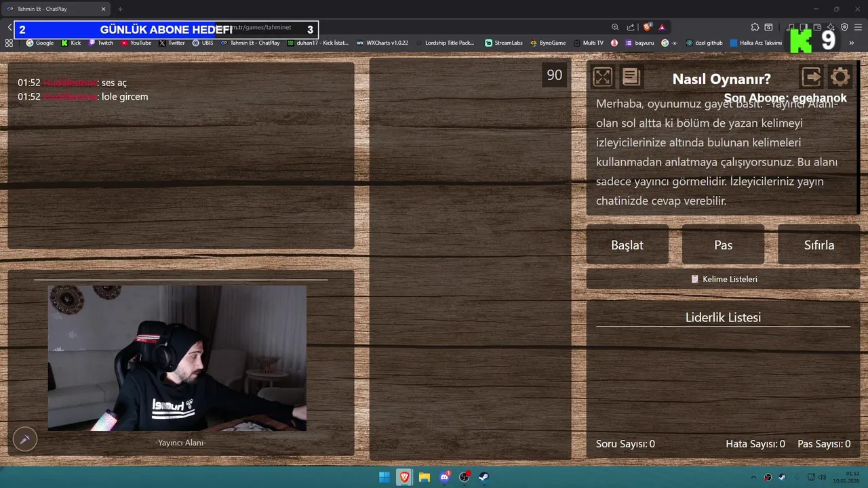Click the Nasıl Oynanır? title
The image size is (868, 488).
(722, 79)
